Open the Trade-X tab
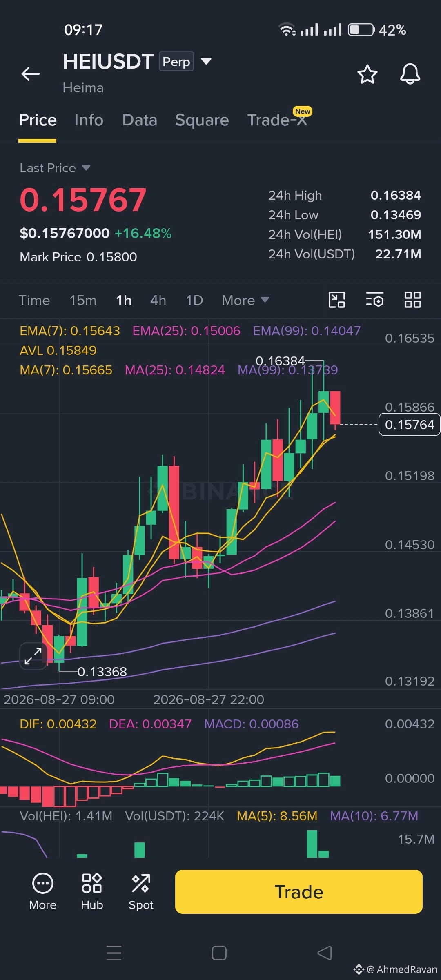This screenshot has width=441, height=980. 277,120
